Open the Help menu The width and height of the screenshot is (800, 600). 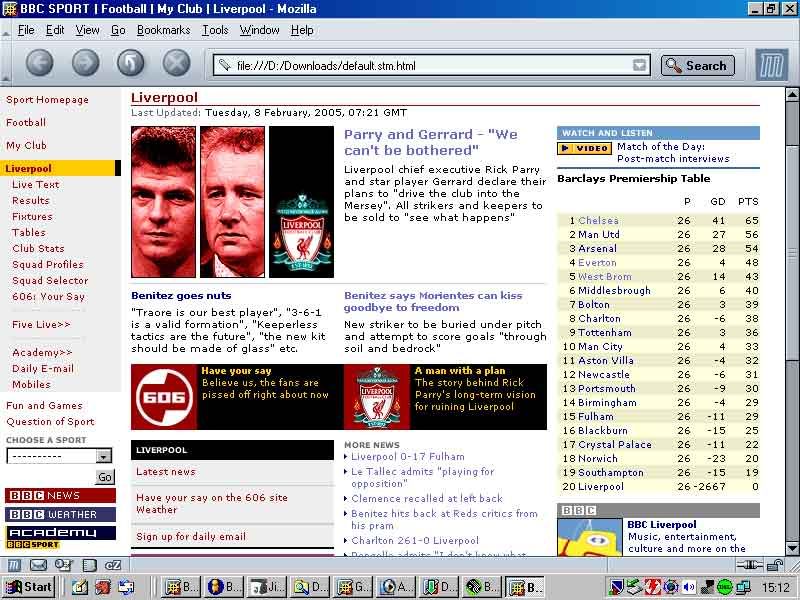click(302, 30)
